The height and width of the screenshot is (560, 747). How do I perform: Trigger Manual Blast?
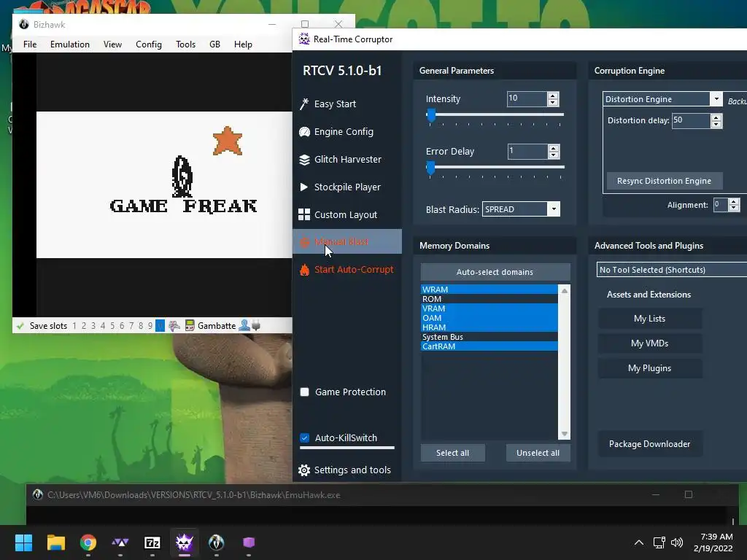coord(347,241)
